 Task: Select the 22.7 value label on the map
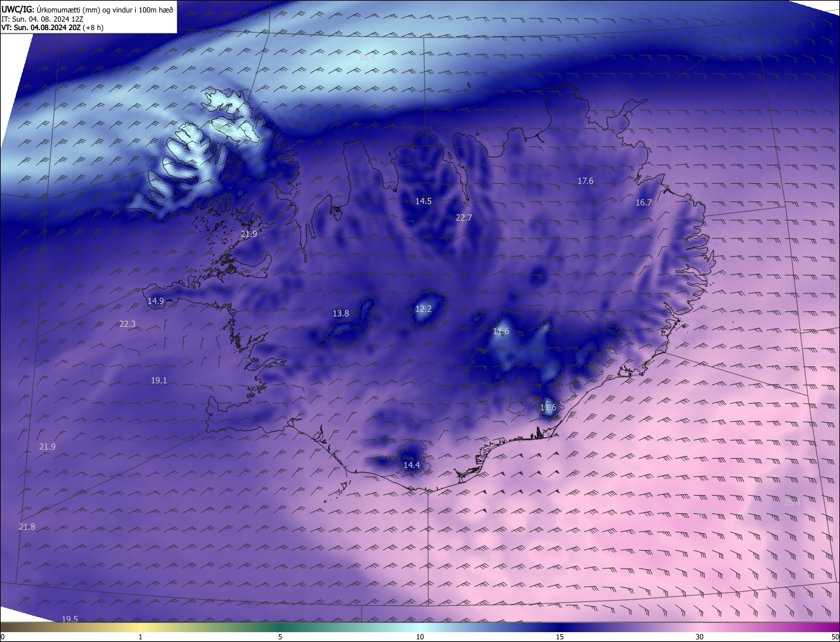pos(464,217)
